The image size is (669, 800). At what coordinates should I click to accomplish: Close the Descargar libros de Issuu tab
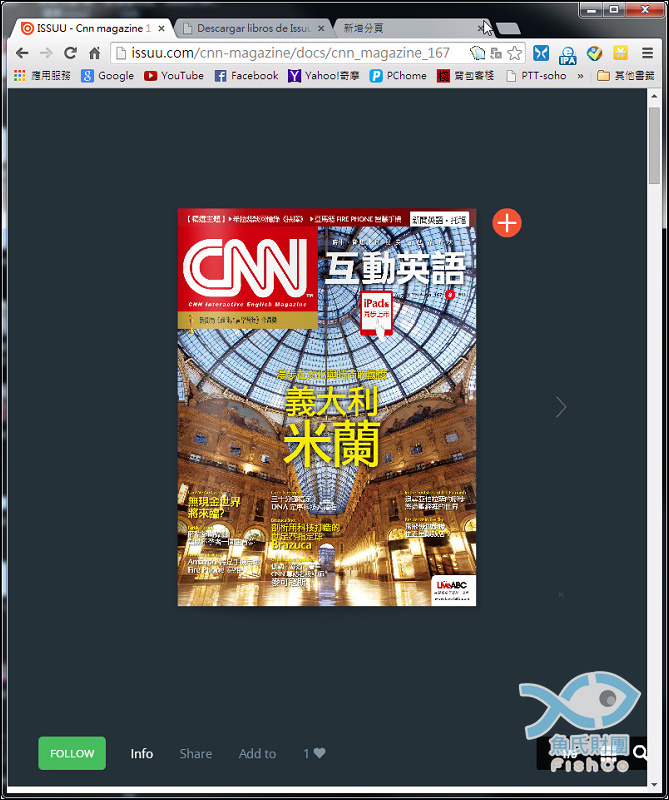point(321,29)
